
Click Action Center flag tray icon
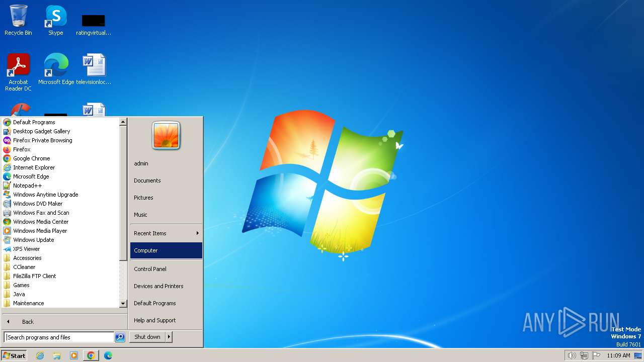pos(597,355)
